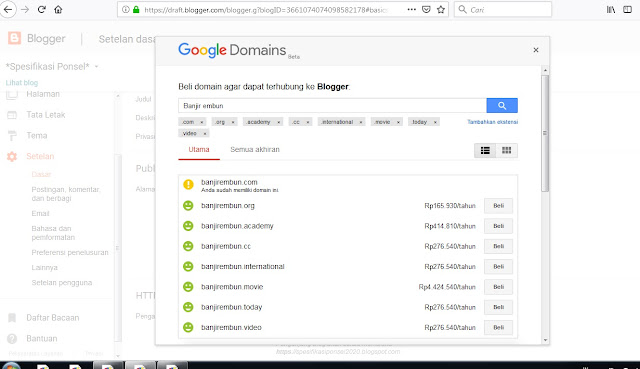Viewport: 640px width, 369px height.
Task: Open Setelan in sidebar
Action: coord(40,156)
